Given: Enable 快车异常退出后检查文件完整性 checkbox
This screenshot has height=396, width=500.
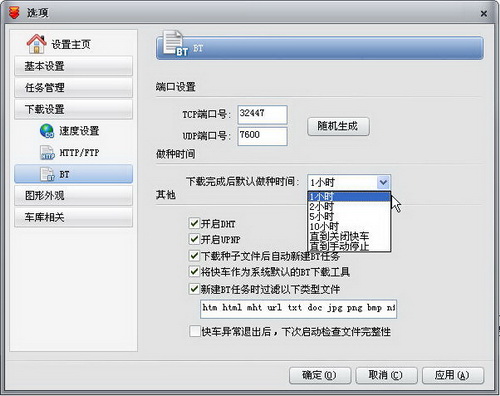Looking at the screenshot, I should tap(194, 331).
